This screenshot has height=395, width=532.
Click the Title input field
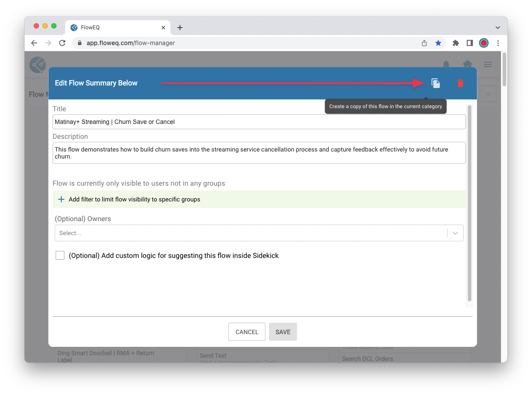tap(259, 122)
